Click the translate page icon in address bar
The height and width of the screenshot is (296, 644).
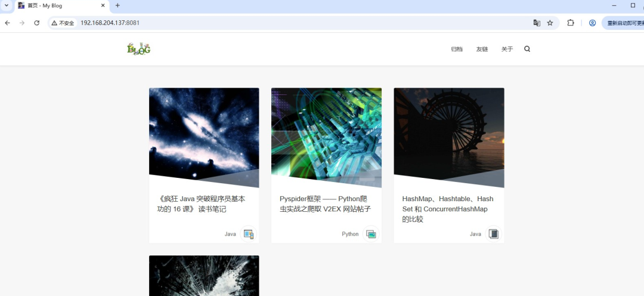coord(537,23)
